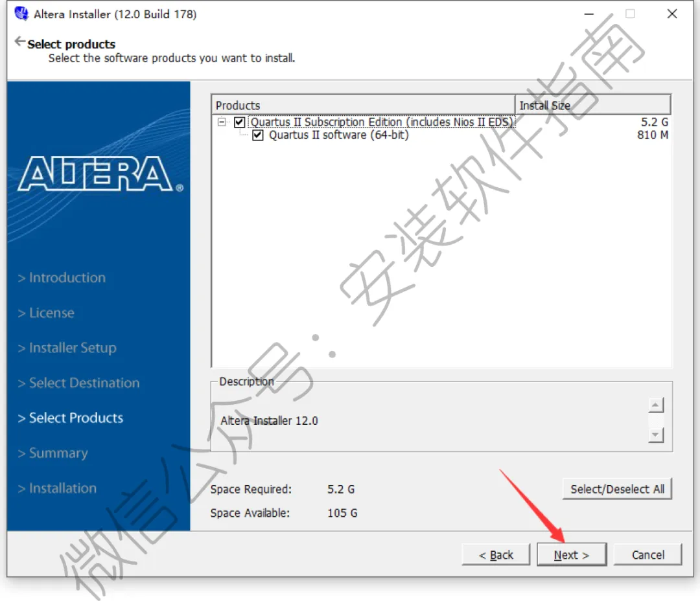Minimize the Altera Installer window

click(589, 14)
